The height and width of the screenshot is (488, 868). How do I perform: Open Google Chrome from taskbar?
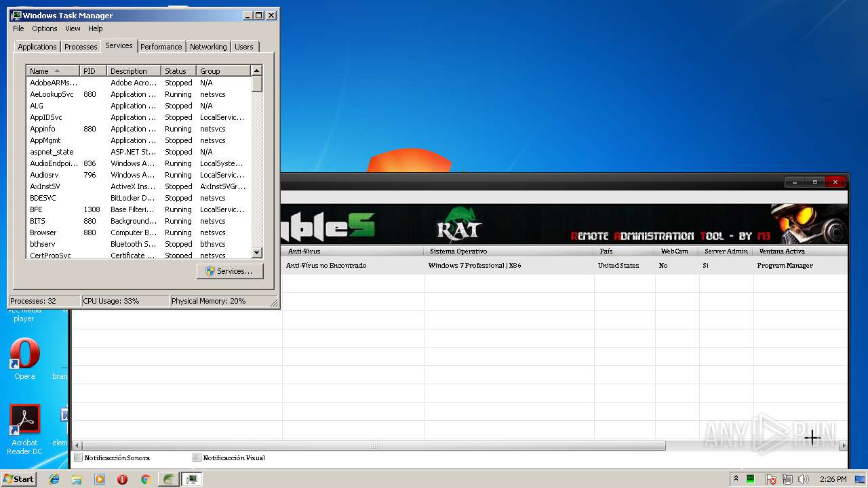[x=145, y=479]
